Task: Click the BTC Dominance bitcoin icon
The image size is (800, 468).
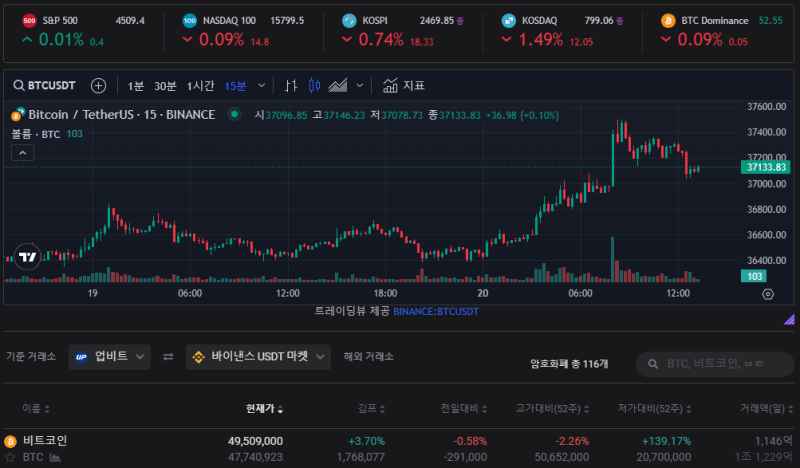Action: click(x=668, y=21)
